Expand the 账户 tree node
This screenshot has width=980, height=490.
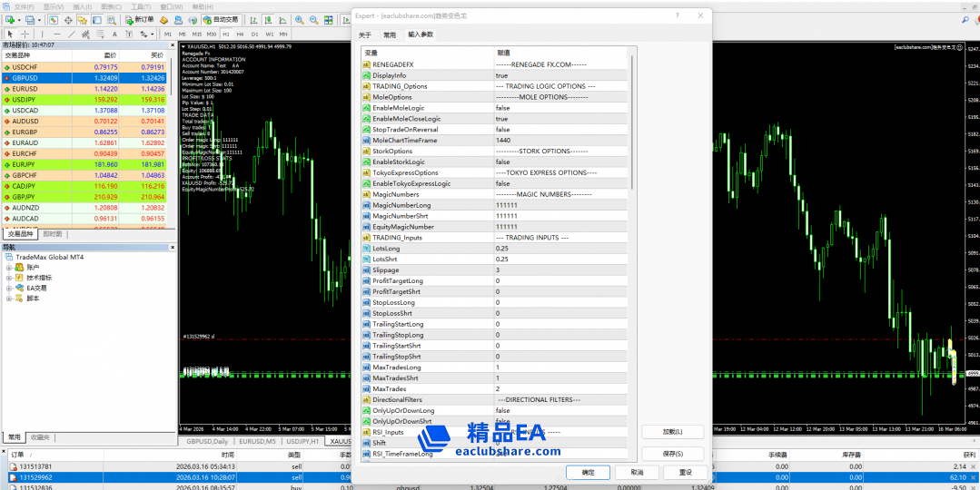pos(9,268)
